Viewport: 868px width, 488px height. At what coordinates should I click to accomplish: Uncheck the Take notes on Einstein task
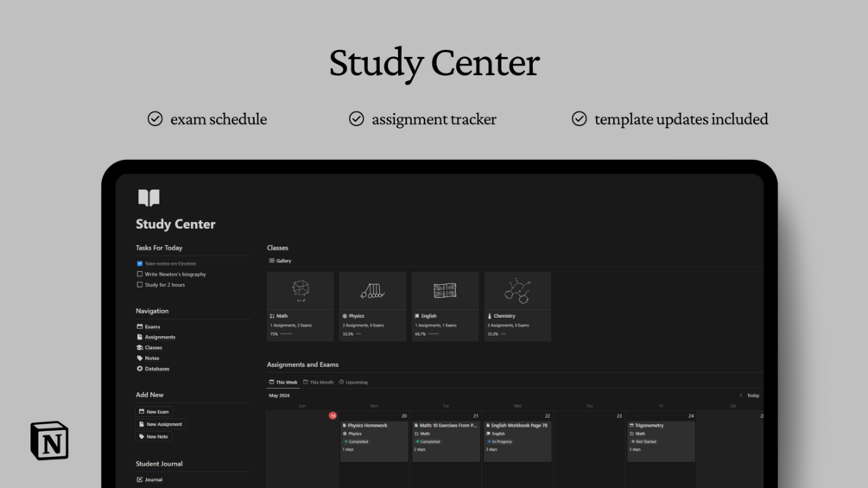(x=140, y=263)
